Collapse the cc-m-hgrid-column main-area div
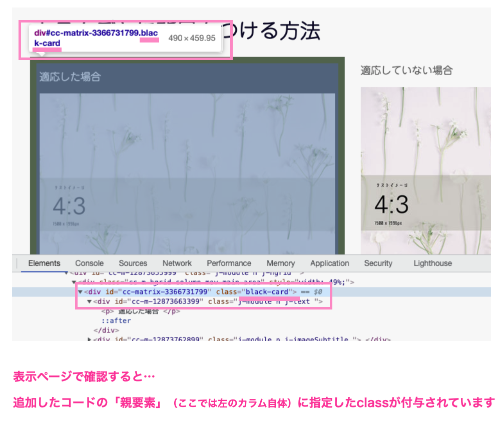Screen dimensions: 504x423 pos(74,281)
